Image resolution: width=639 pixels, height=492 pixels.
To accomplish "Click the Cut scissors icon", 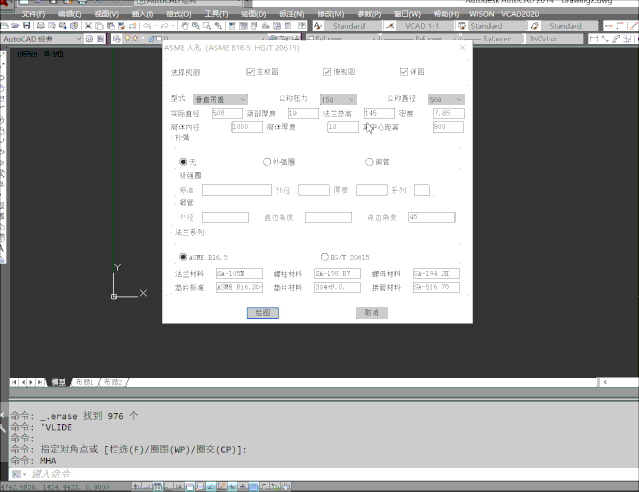I will 88,26.
